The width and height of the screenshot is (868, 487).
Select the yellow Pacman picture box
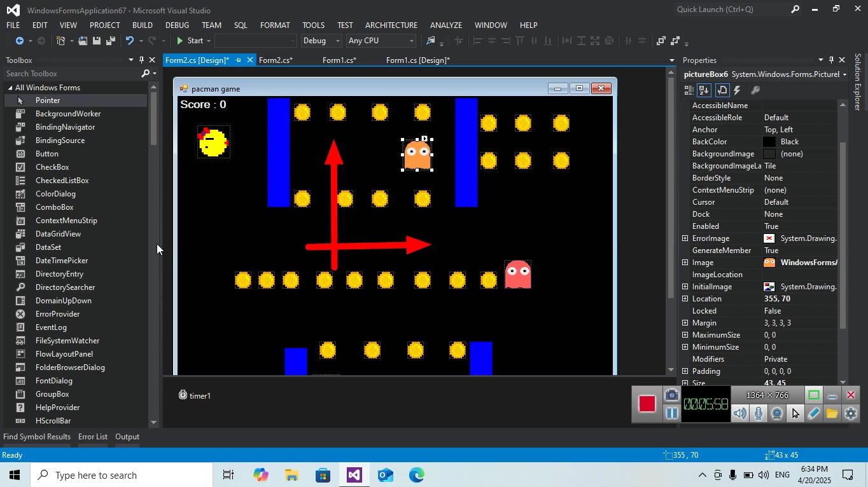point(213,142)
